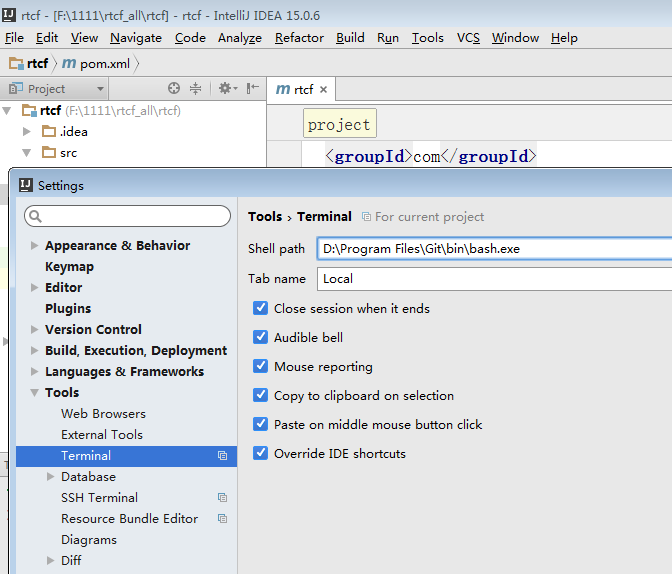Toggle the Audible bell checkbox
This screenshot has height=574, width=672.
pos(260,337)
